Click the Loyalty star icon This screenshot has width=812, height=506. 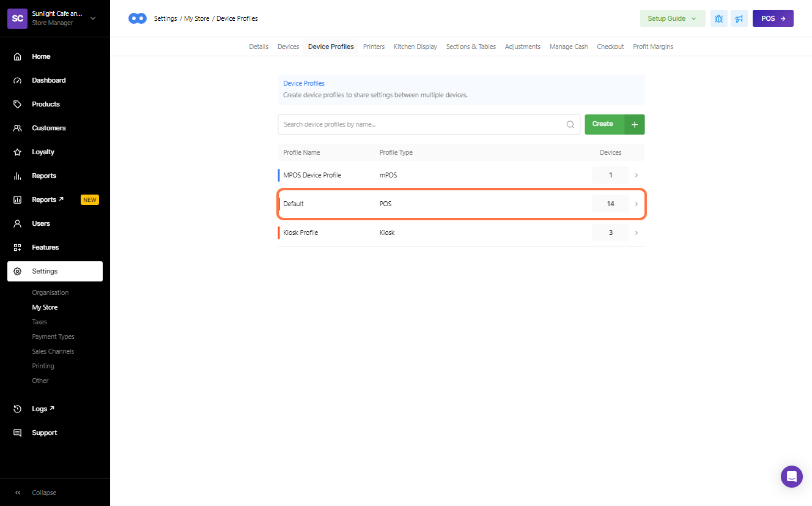[x=18, y=152]
